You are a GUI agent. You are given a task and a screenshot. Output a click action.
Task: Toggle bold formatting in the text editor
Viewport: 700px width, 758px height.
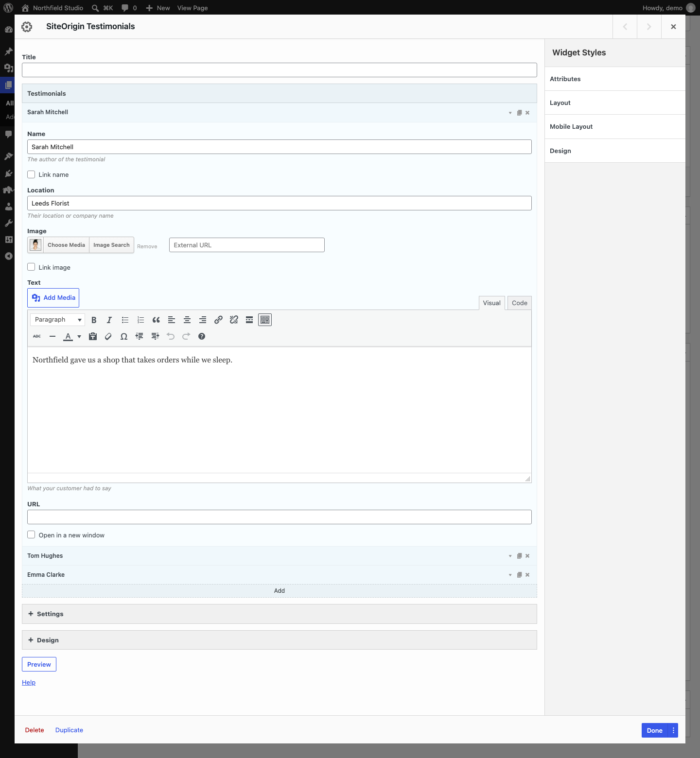click(94, 320)
